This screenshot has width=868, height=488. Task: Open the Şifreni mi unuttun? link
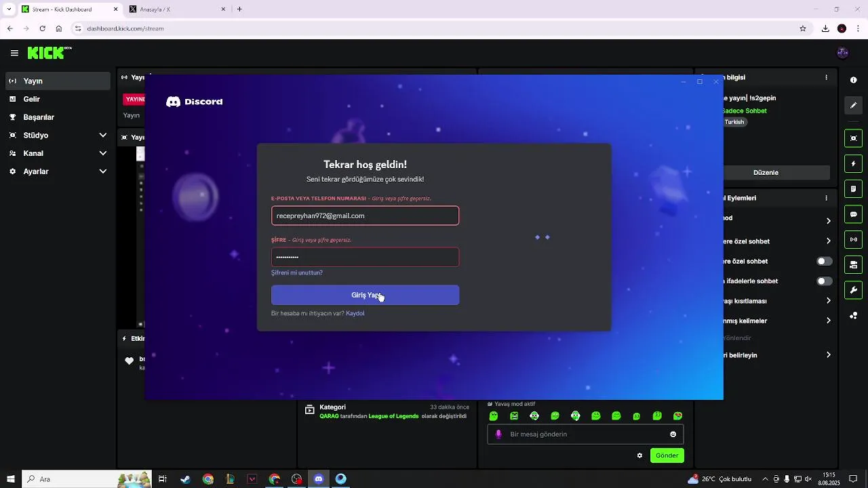pos(296,272)
